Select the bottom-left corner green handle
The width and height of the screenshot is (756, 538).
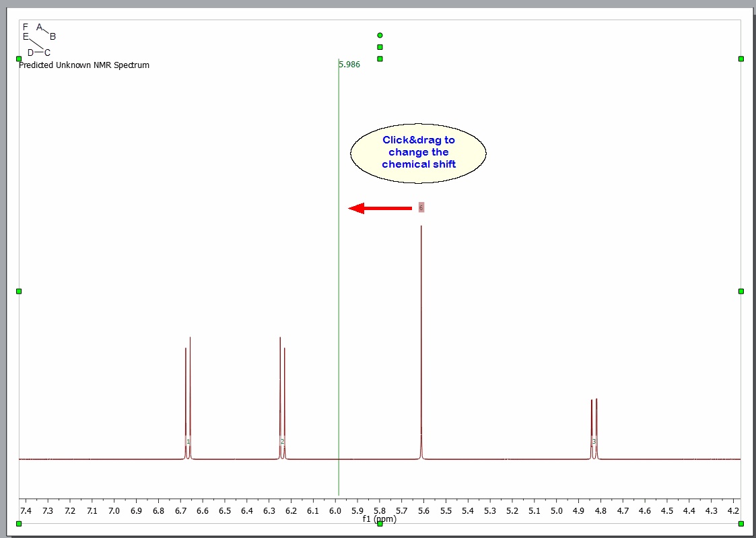[19, 524]
